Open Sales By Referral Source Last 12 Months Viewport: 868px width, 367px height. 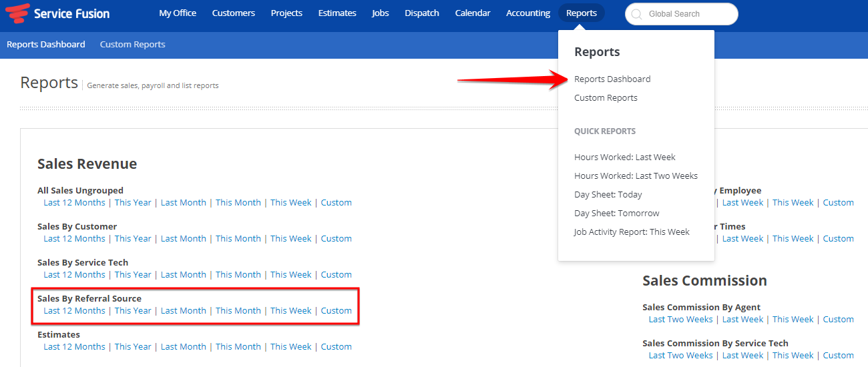point(74,311)
